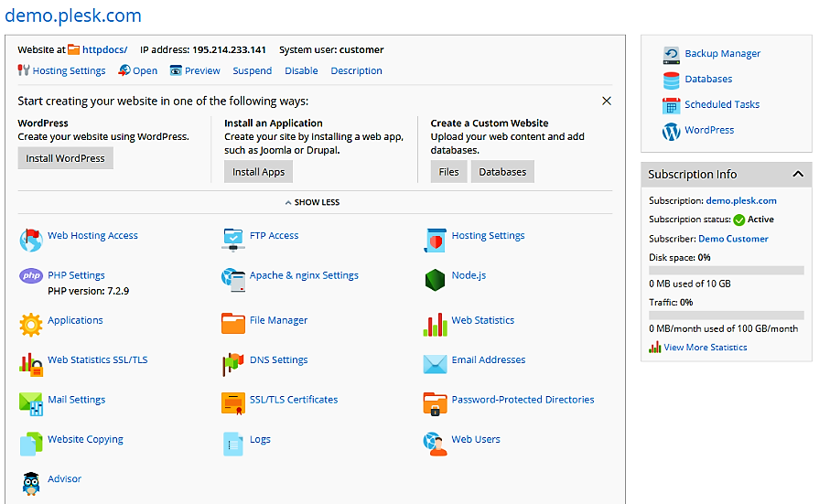Click the Mail Settings icon
The image size is (819, 504).
(31, 404)
